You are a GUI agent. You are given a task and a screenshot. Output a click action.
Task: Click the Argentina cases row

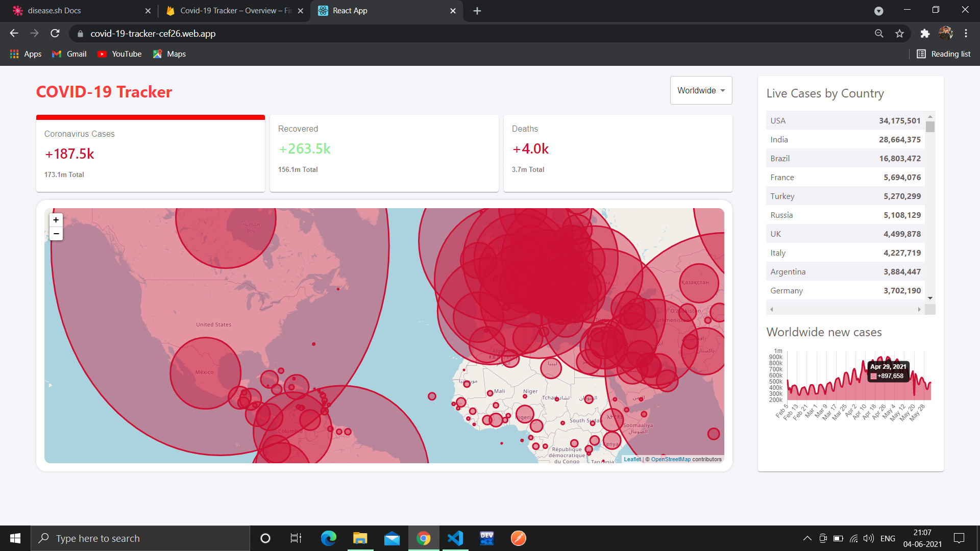point(846,271)
